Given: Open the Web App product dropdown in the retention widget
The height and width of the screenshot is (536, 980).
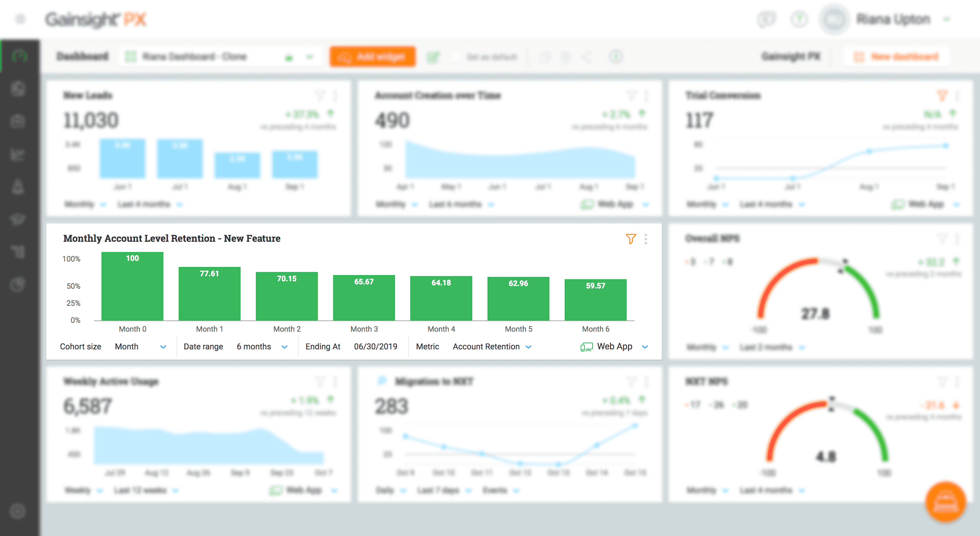Looking at the screenshot, I should coord(645,347).
